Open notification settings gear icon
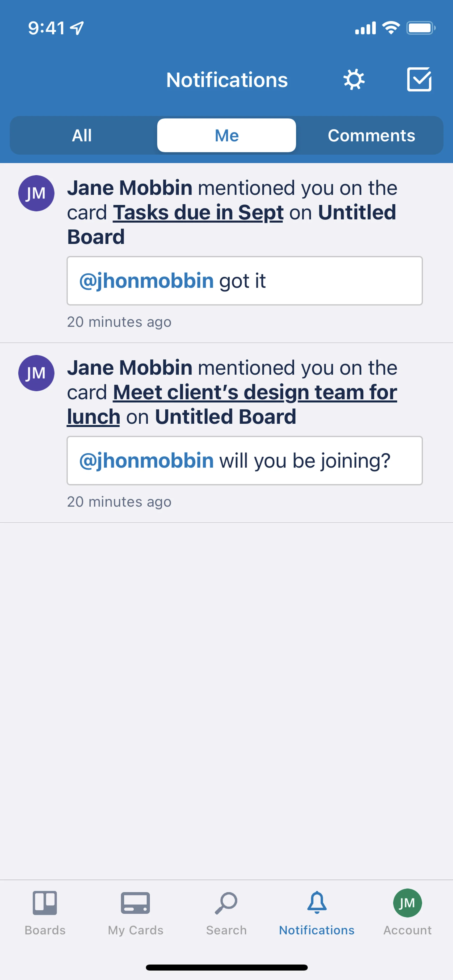 point(354,79)
